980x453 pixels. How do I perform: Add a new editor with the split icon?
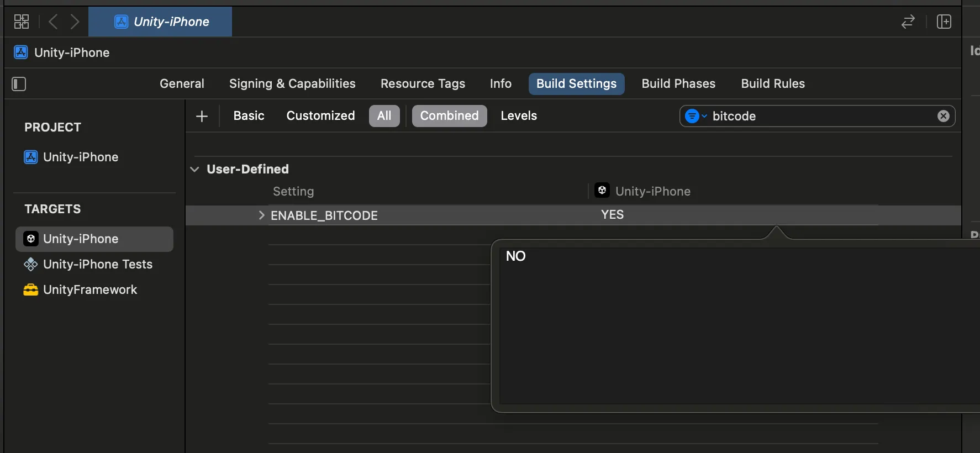coord(944,22)
